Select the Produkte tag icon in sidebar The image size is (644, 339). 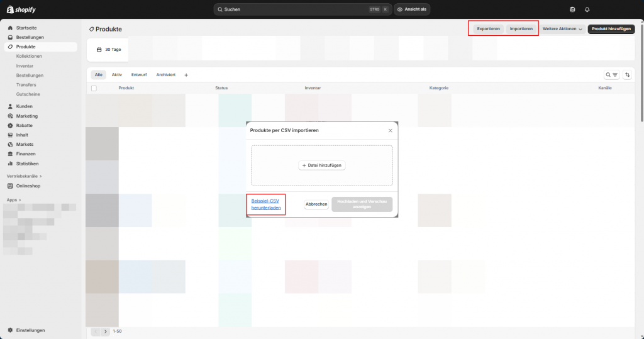pyautogui.click(x=10, y=47)
